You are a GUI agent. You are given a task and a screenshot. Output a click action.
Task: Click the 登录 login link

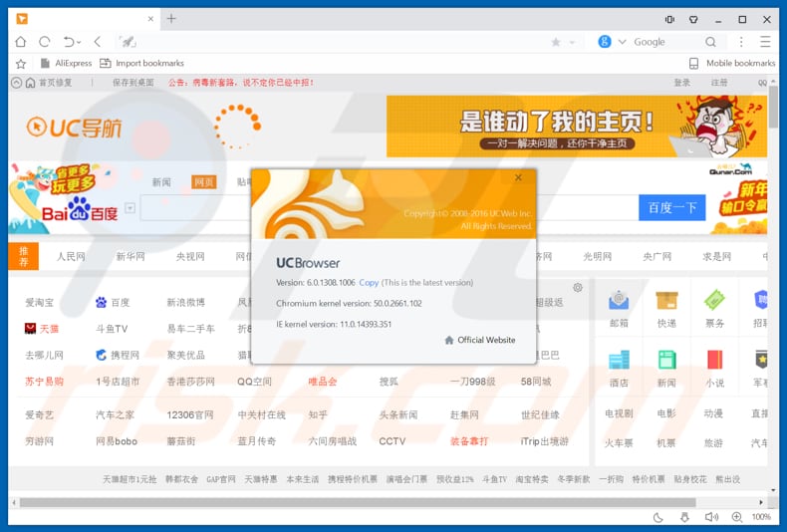pyautogui.click(x=681, y=83)
